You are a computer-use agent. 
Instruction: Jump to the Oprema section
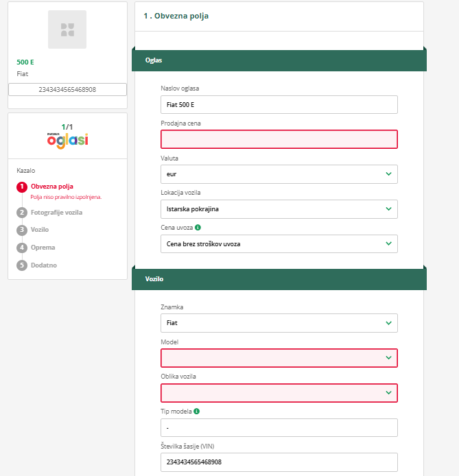pyautogui.click(x=43, y=248)
